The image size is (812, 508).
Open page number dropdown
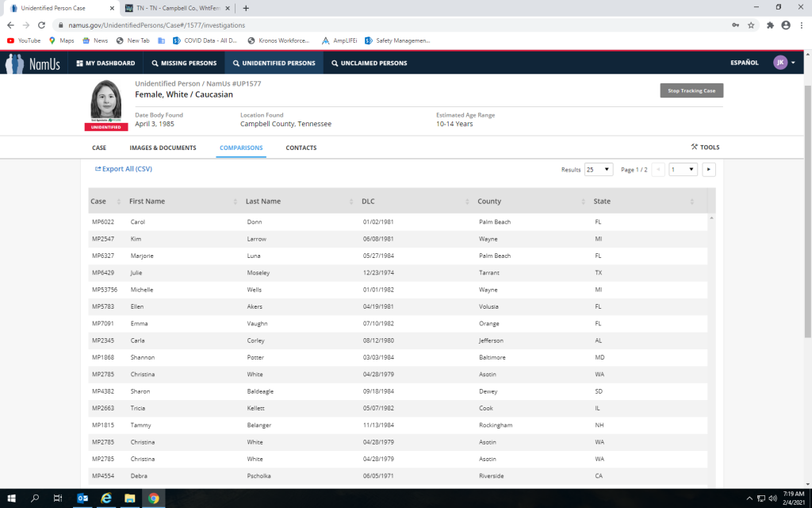point(683,169)
